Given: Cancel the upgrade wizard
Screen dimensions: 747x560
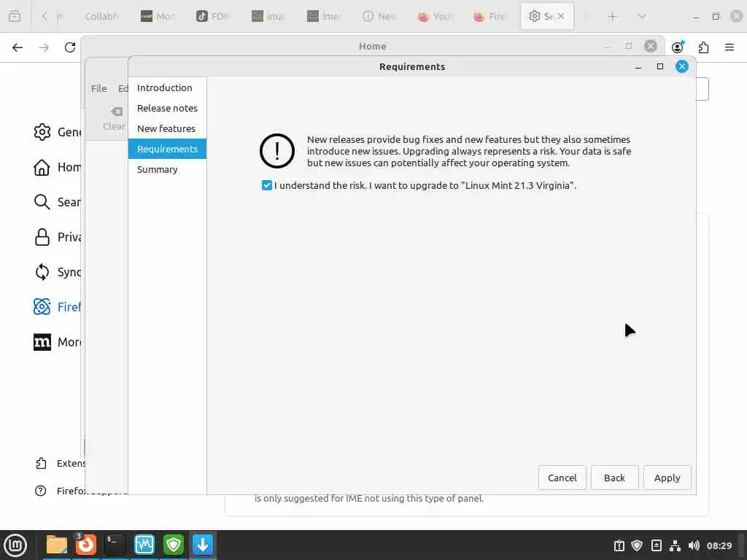Looking at the screenshot, I should pos(562,478).
